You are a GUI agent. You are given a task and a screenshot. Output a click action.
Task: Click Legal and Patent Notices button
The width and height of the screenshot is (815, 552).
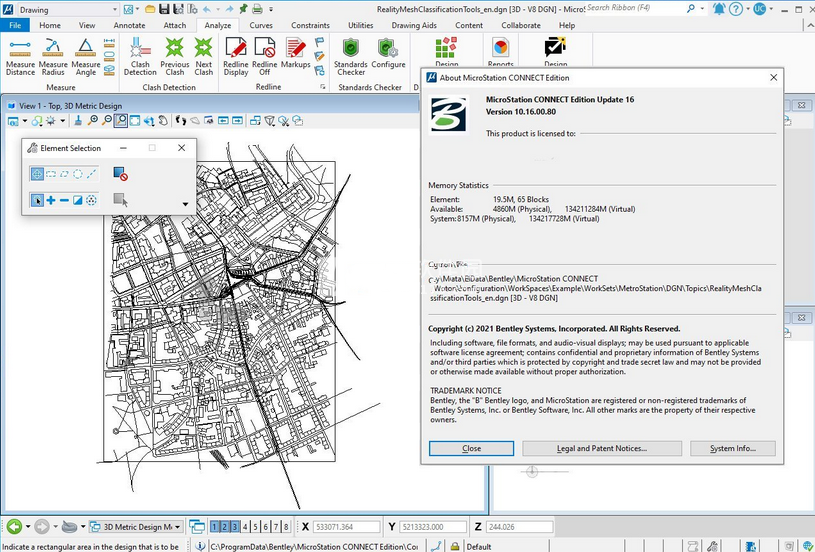coord(602,449)
